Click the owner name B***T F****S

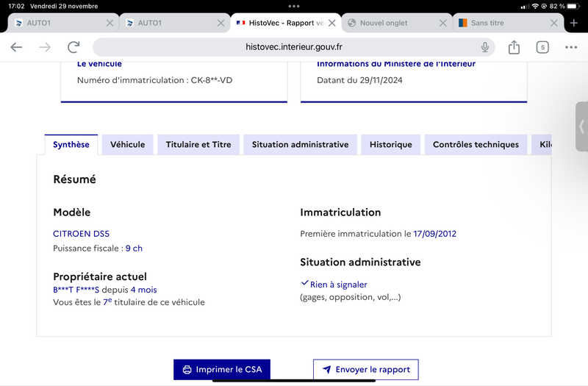pyautogui.click(x=76, y=290)
